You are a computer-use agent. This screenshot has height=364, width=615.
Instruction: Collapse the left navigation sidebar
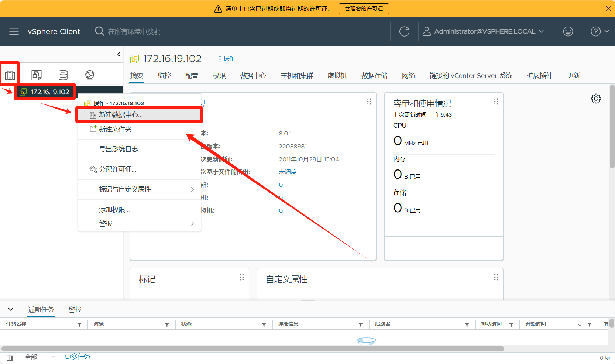[x=119, y=54]
